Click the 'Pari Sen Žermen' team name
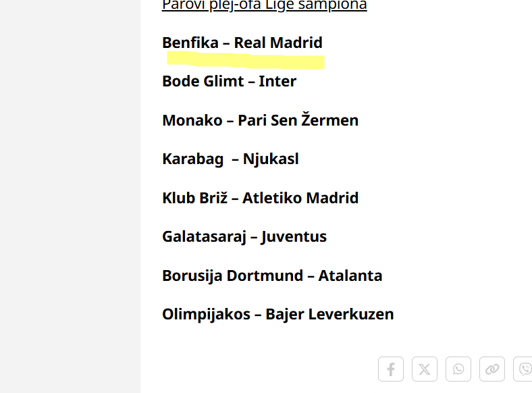The height and width of the screenshot is (393, 532). 298,121
